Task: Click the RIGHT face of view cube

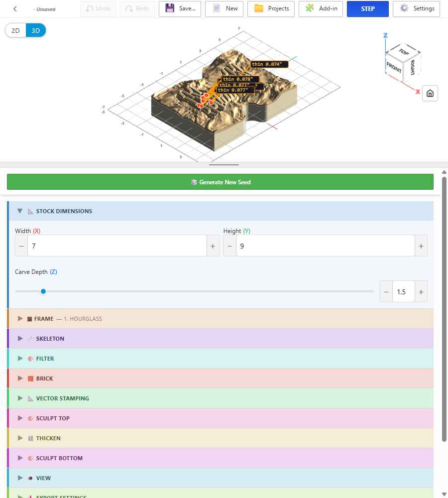Action: 412,67
